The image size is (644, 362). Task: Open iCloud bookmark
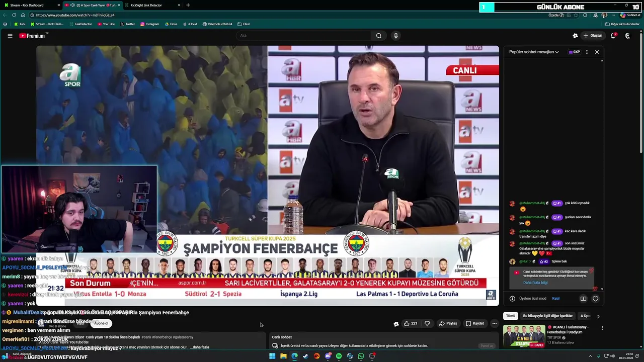coord(190,24)
